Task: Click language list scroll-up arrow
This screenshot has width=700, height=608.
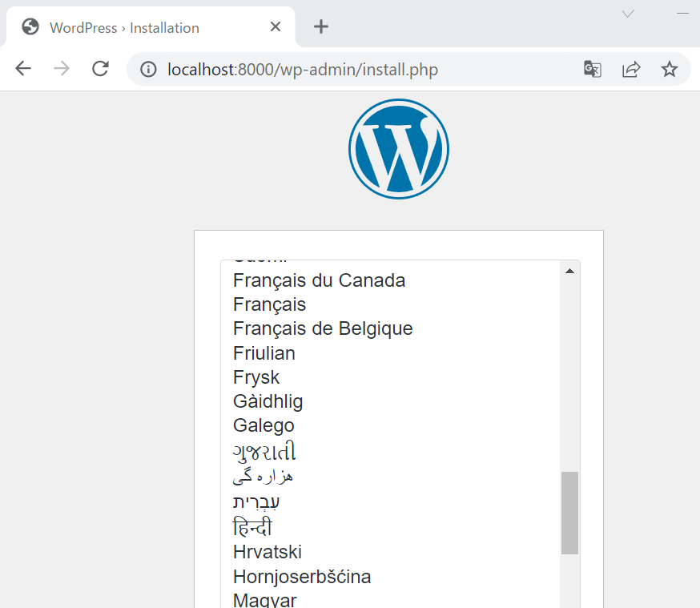Action: coord(569,271)
